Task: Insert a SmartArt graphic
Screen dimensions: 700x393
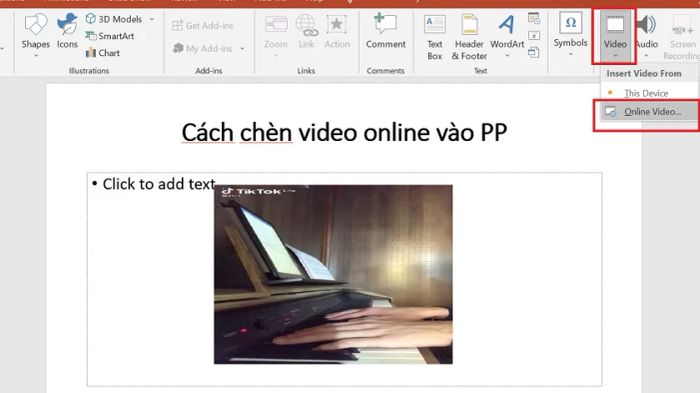Action: pyautogui.click(x=110, y=36)
